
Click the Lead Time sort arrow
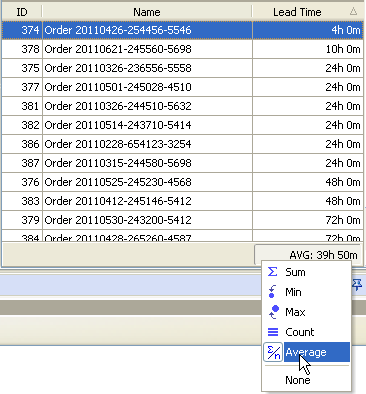(353, 12)
